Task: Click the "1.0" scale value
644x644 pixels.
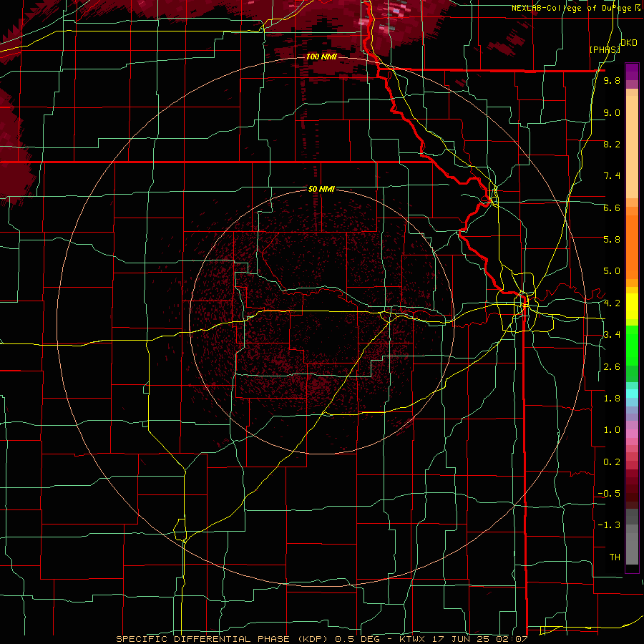Action: (612, 430)
